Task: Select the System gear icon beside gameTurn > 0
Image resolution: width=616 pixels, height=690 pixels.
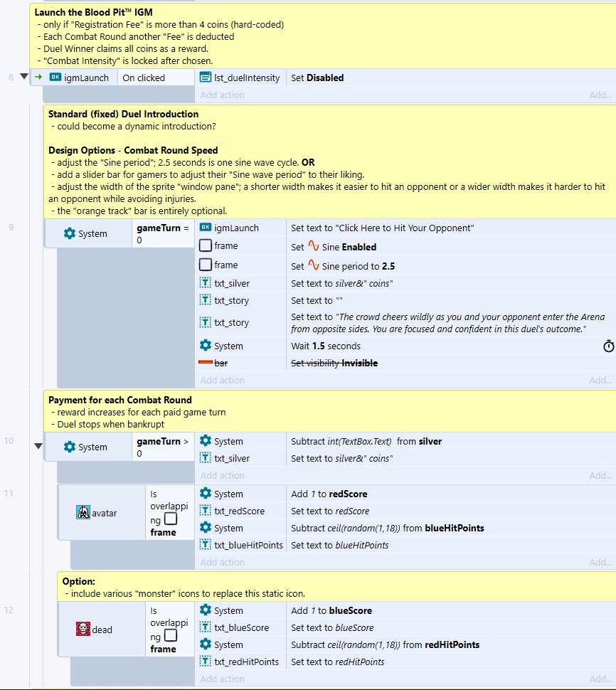Action: coord(70,447)
